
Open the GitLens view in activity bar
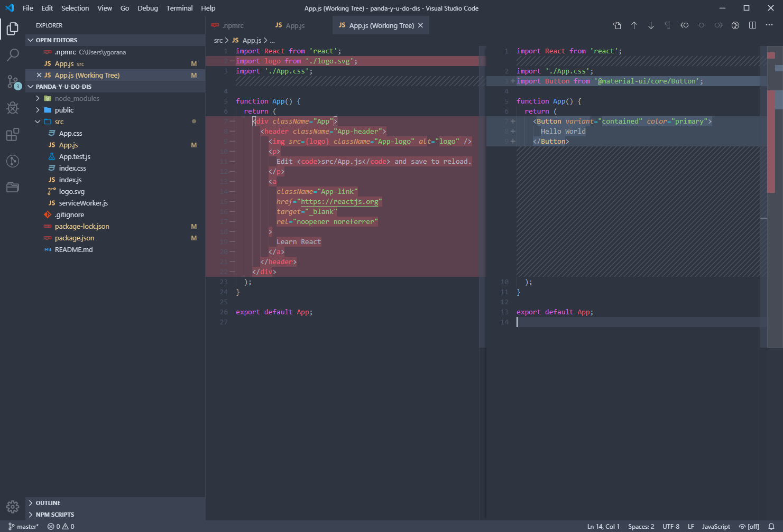[x=13, y=161]
